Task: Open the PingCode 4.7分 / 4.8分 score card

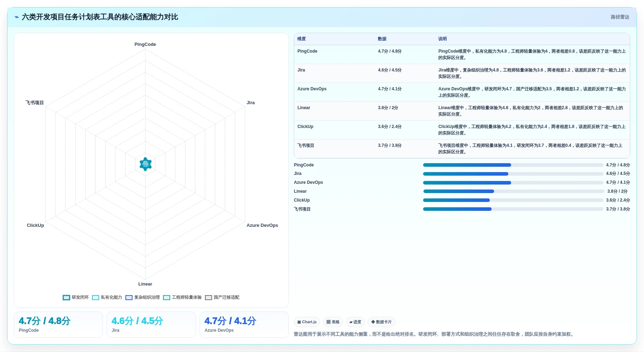Action: click(58, 325)
